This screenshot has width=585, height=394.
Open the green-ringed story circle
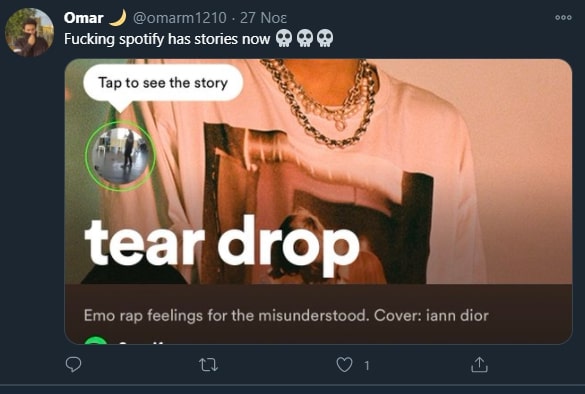121,156
